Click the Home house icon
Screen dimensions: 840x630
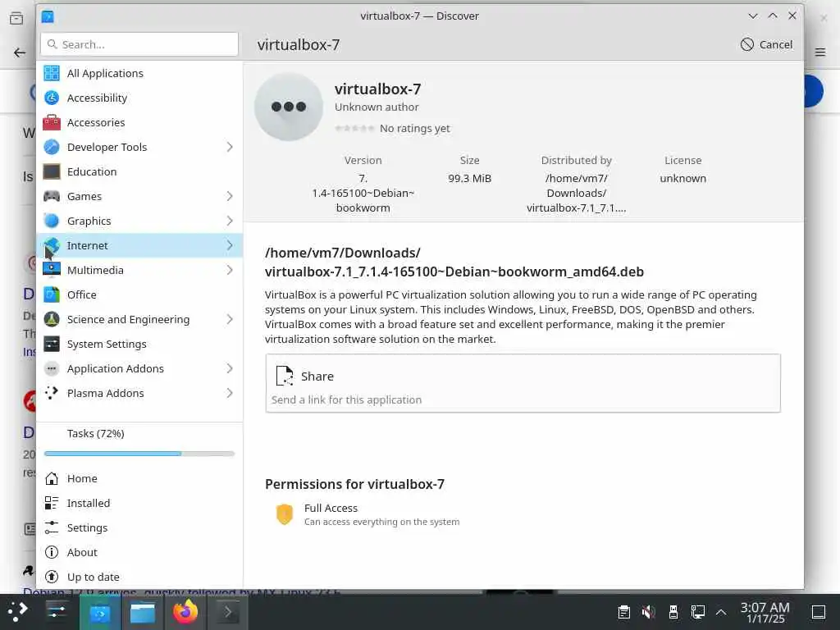(52, 478)
